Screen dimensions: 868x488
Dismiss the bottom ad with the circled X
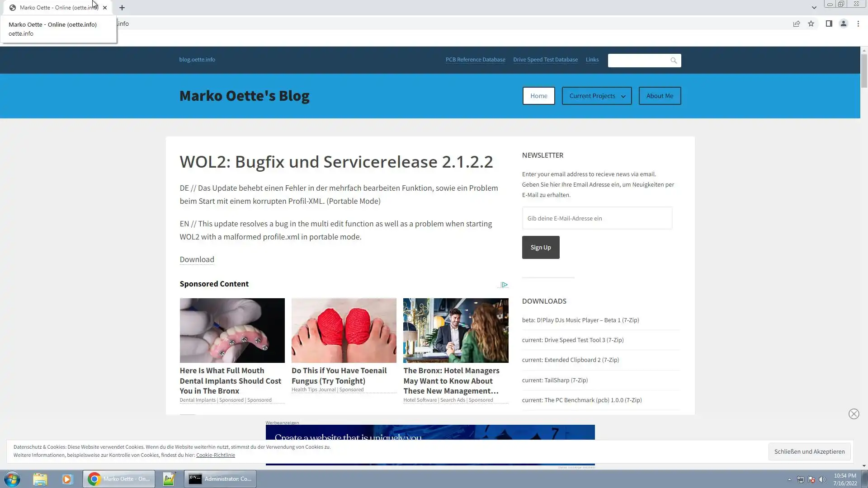pos(854,414)
